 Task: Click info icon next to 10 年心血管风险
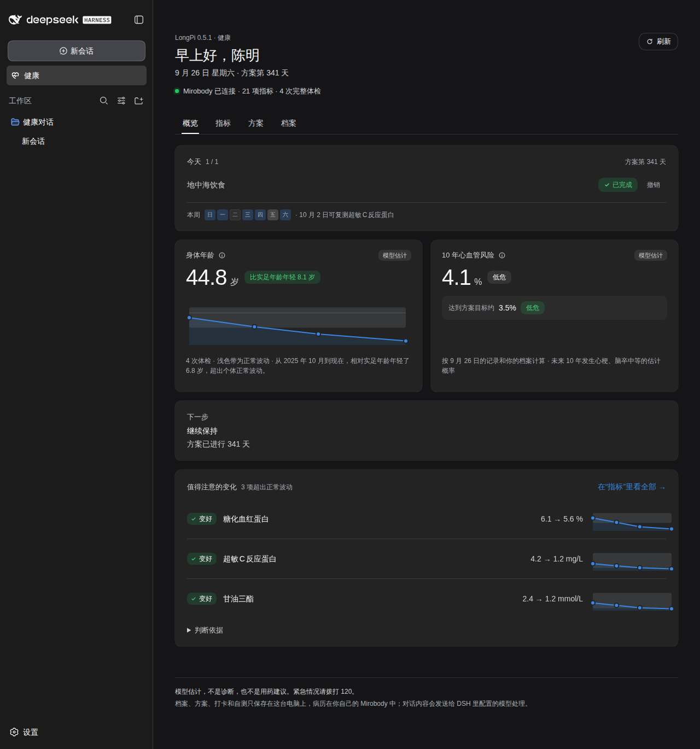pyautogui.click(x=502, y=255)
